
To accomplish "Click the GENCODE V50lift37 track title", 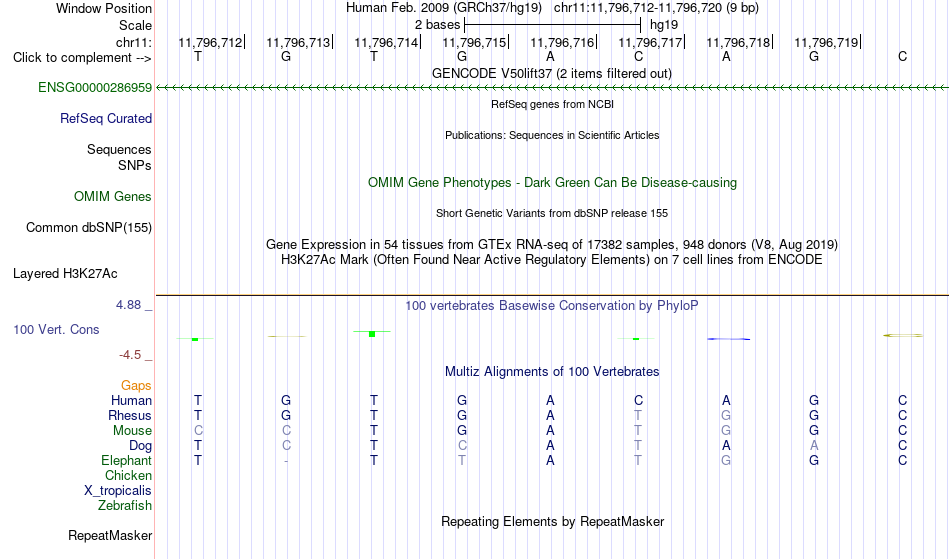I will tap(552, 74).
